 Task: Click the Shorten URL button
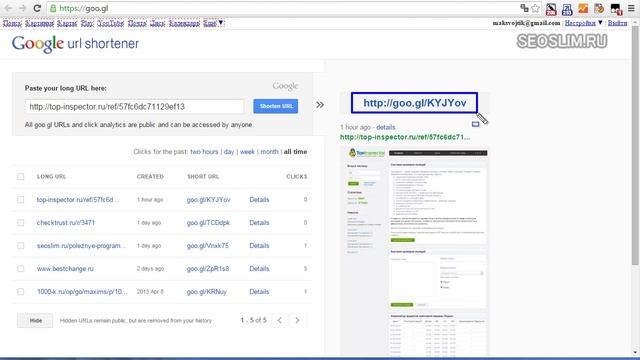click(x=276, y=106)
